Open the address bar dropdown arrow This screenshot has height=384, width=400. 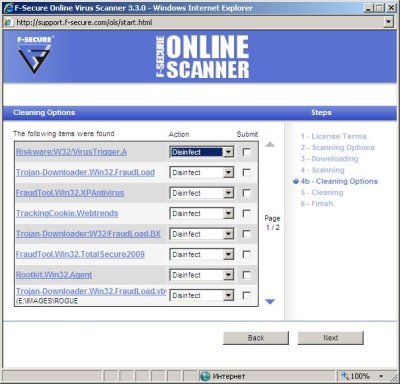pyautogui.click(x=388, y=22)
